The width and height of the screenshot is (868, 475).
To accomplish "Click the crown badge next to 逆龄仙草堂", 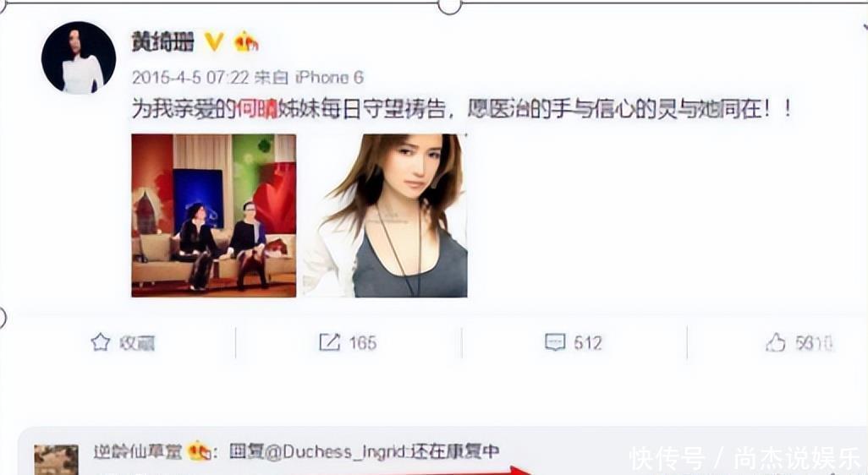I will (x=200, y=451).
